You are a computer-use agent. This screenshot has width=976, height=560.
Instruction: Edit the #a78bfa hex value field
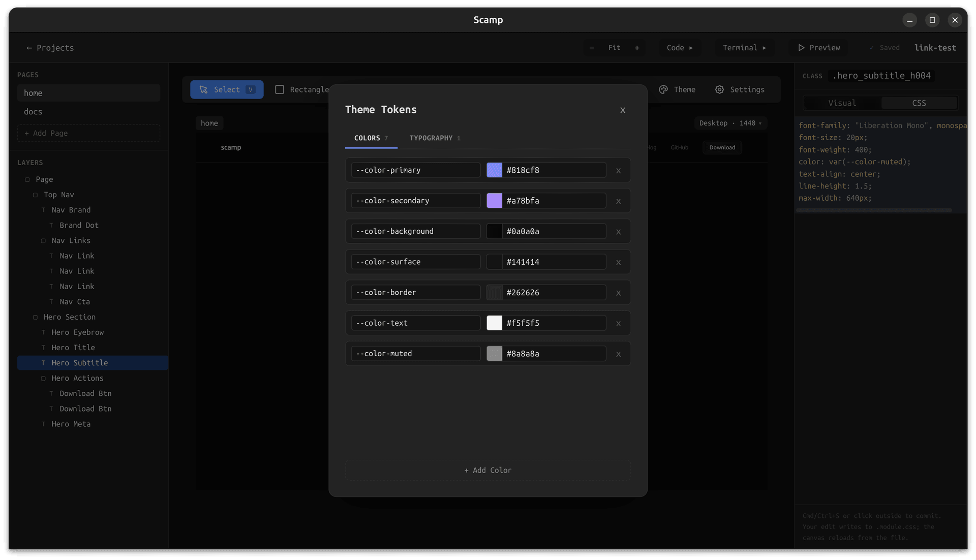pyautogui.click(x=554, y=200)
